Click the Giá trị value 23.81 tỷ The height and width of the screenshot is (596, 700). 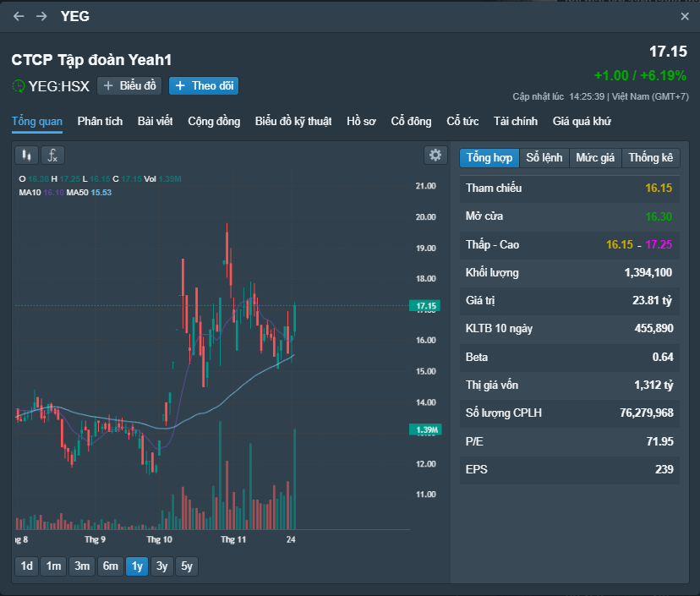(x=652, y=300)
